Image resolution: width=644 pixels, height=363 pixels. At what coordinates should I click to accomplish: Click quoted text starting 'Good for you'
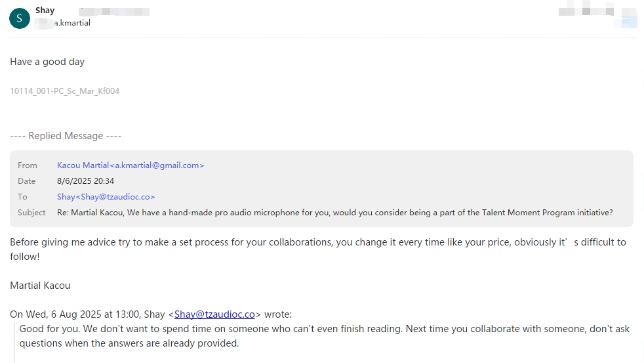pyautogui.click(x=325, y=336)
